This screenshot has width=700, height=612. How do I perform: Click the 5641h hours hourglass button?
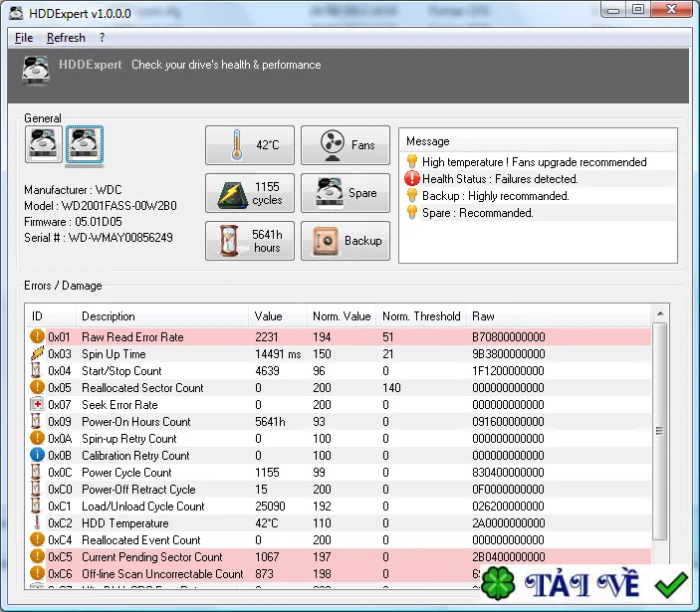pyautogui.click(x=250, y=241)
